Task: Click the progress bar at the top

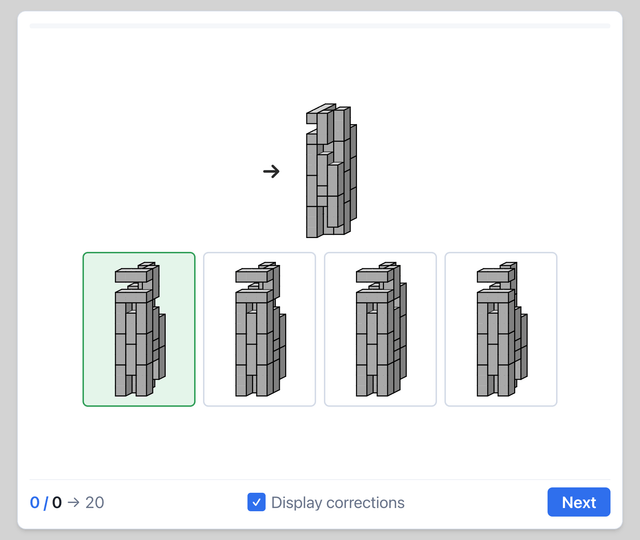Action: click(320, 26)
